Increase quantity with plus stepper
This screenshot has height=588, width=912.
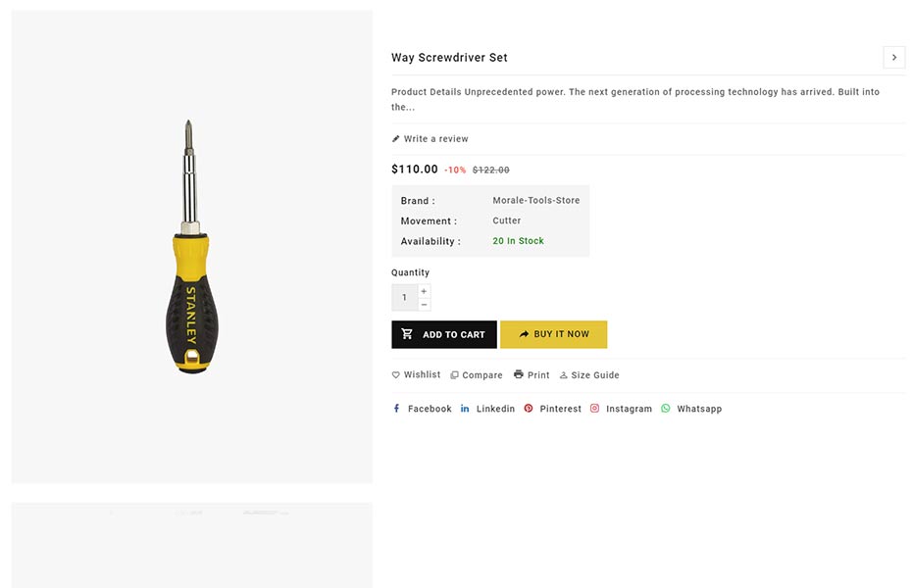tap(425, 291)
